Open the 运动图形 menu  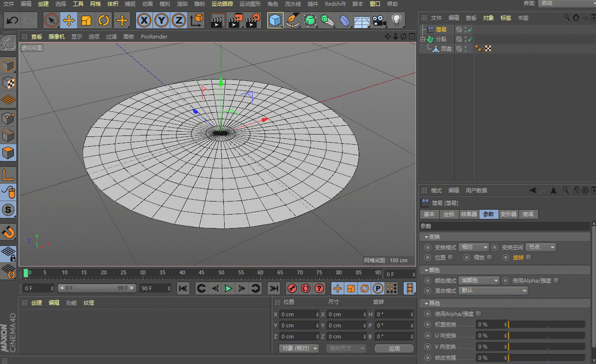(250, 4)
